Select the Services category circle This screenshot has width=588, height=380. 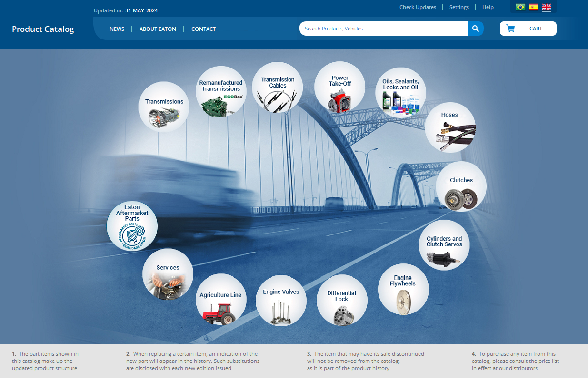(168, 274)
